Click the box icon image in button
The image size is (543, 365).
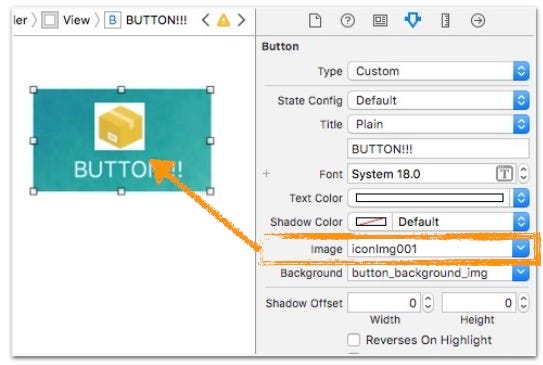120,127
